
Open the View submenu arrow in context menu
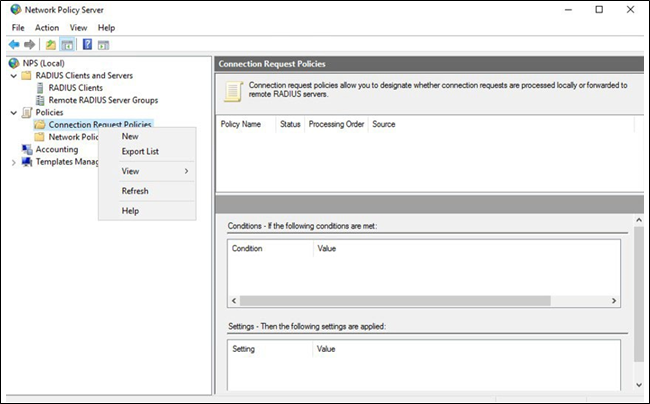pyautogui.click(x=187, y=171)
